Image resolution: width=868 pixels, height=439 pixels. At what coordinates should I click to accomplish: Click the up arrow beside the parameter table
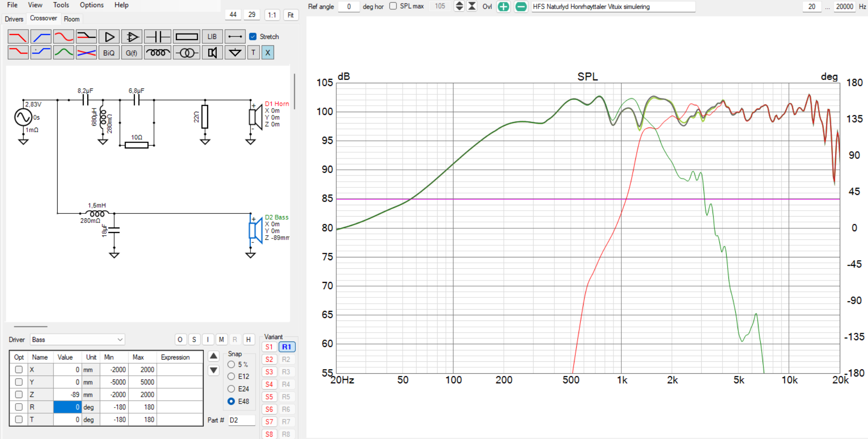214,356
